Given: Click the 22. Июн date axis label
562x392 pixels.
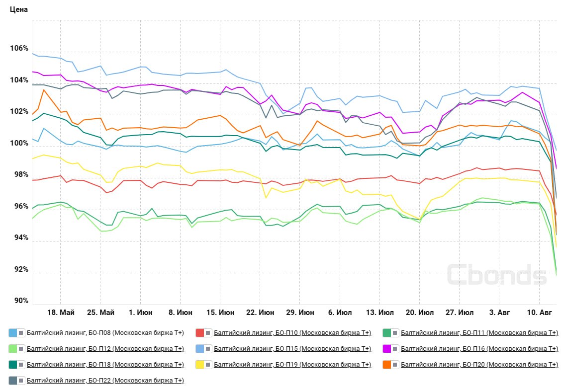Looking at the screenshot, I should click(x=260, y=313).
